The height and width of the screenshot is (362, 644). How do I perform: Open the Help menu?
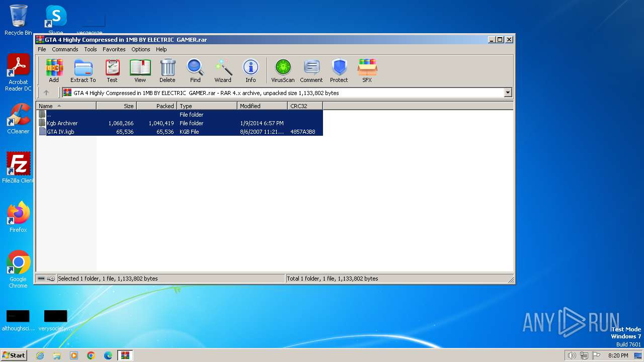click(x=162, y=49)
